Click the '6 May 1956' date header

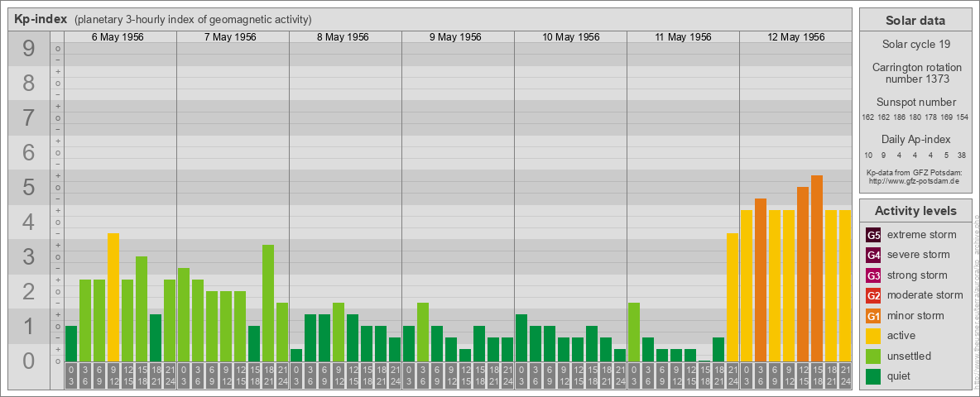(x=118, y=37)
